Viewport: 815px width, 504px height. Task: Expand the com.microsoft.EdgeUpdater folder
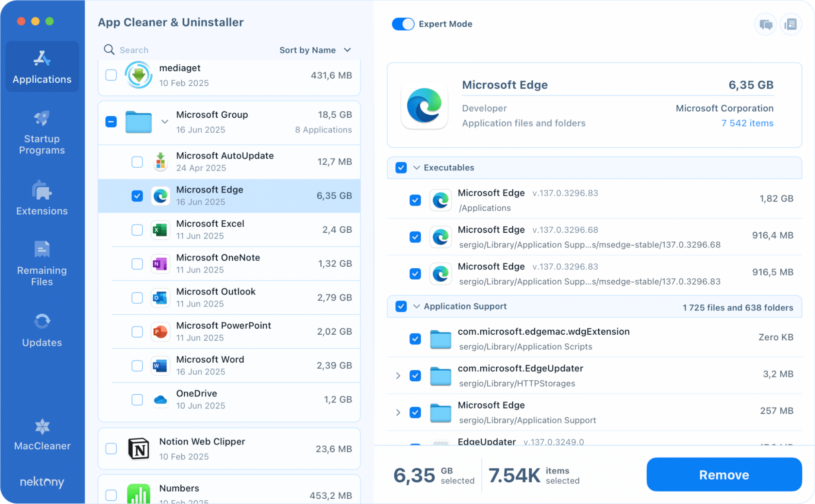[x=398, y=376]
